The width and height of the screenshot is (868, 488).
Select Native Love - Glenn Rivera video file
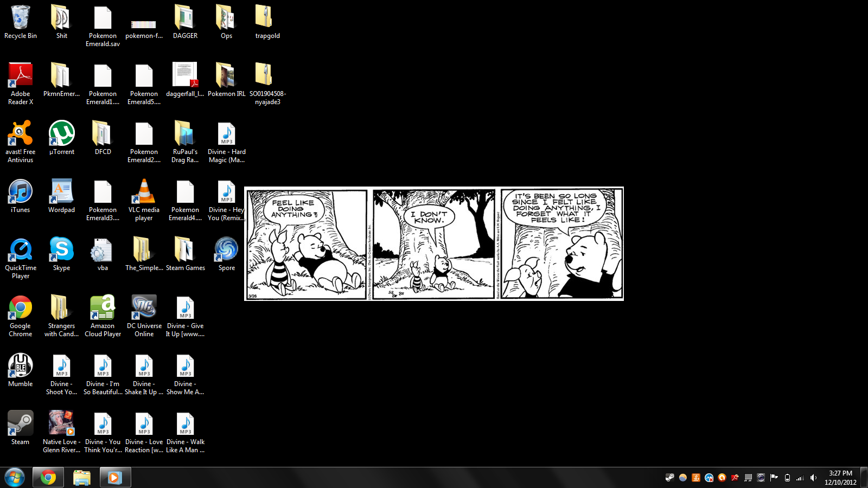pyautogui.click(x=62, y=432)
